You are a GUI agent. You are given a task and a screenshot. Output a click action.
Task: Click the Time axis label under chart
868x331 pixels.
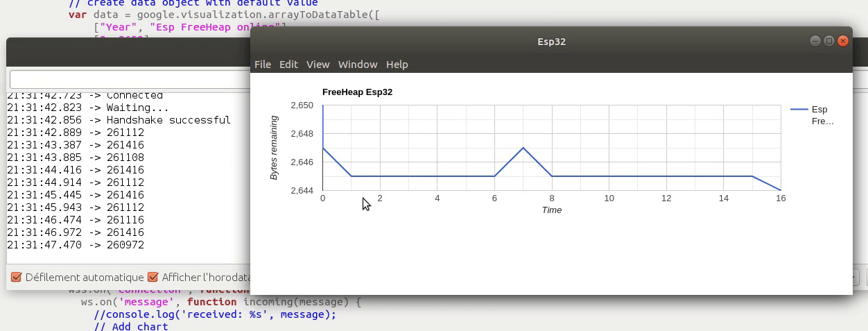pyautogui.click(x=552, y=210)
